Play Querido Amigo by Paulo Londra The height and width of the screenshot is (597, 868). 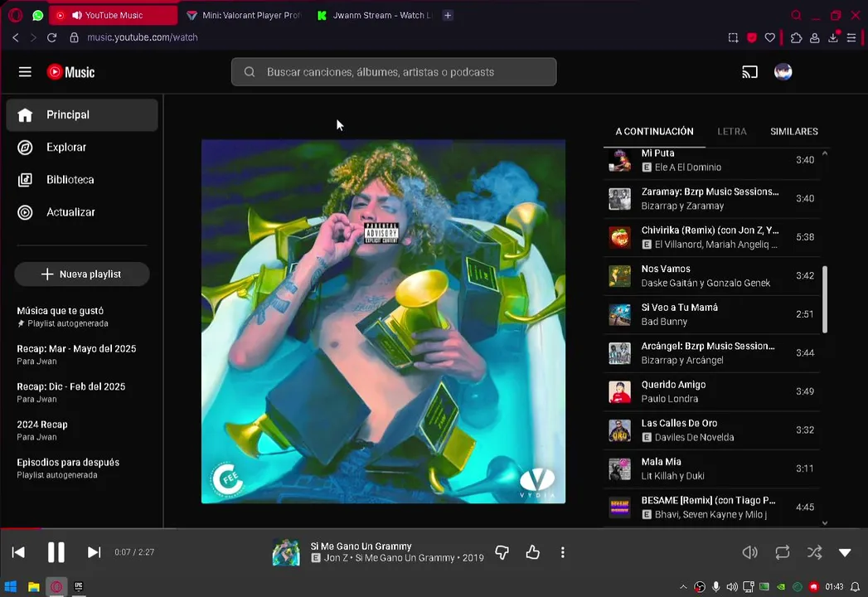click(x=711, y=391)
